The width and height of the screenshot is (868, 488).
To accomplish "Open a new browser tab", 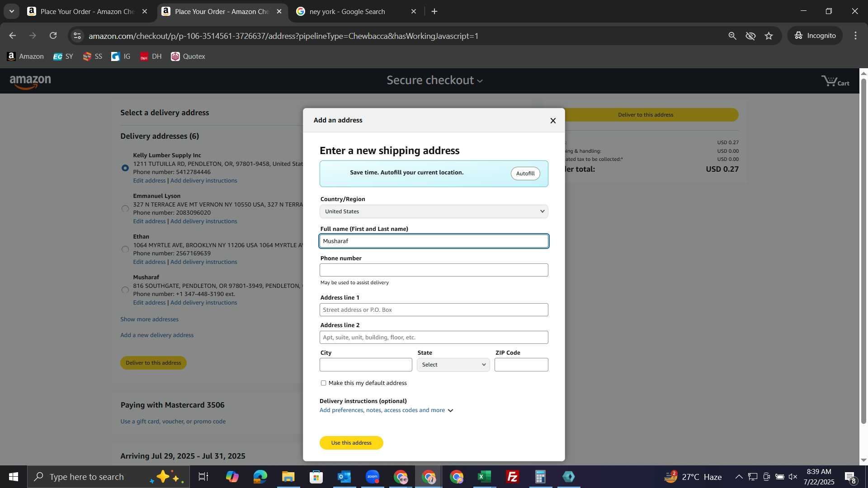I will pyautogui.click(x=434, y=11).
